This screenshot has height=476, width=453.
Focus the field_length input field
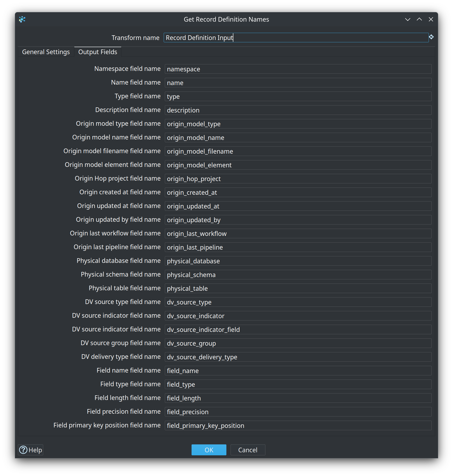(x=298, y=398)
